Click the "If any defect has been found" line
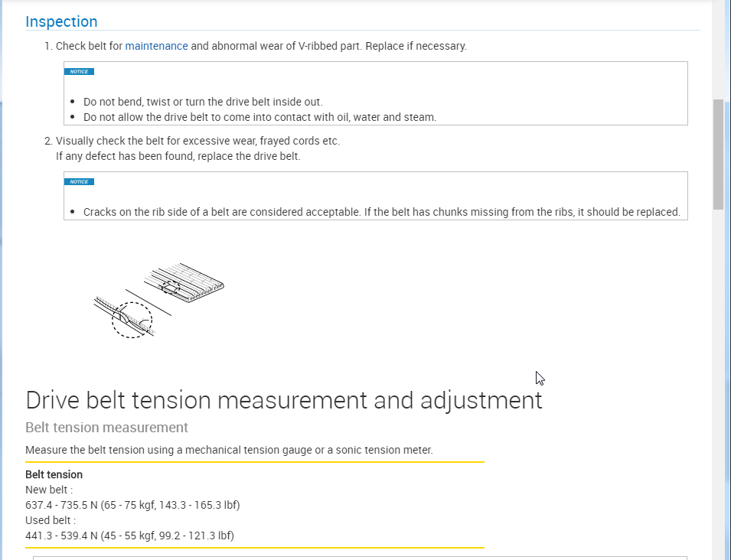731x560 pixels. coord(178,156)
